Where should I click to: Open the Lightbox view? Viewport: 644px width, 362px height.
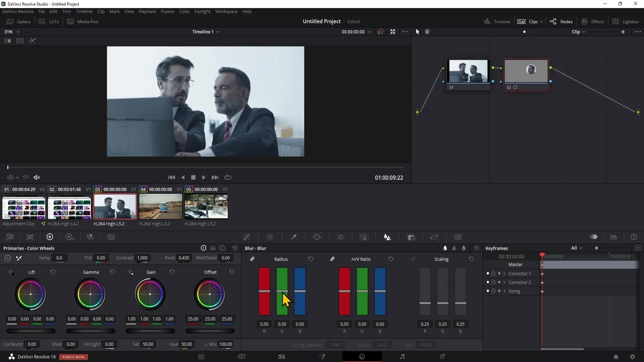[x=625, y=21]
